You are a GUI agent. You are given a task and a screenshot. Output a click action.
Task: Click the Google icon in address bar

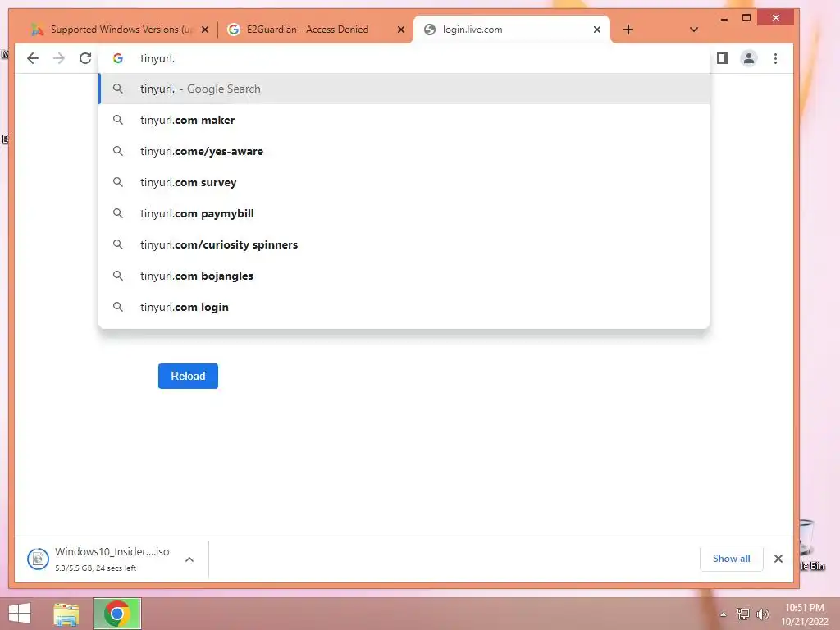click(118, 58)
